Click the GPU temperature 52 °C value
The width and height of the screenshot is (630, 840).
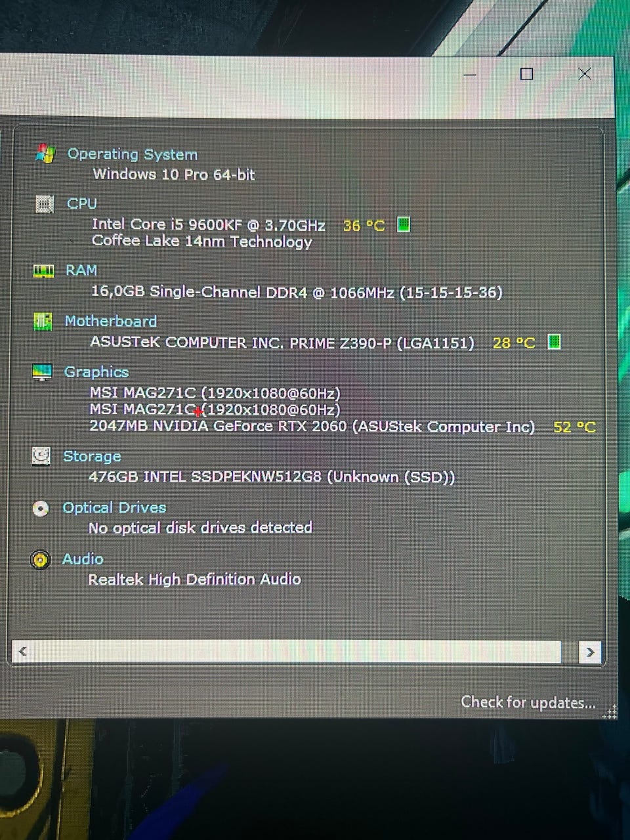(x=574, y=427)
